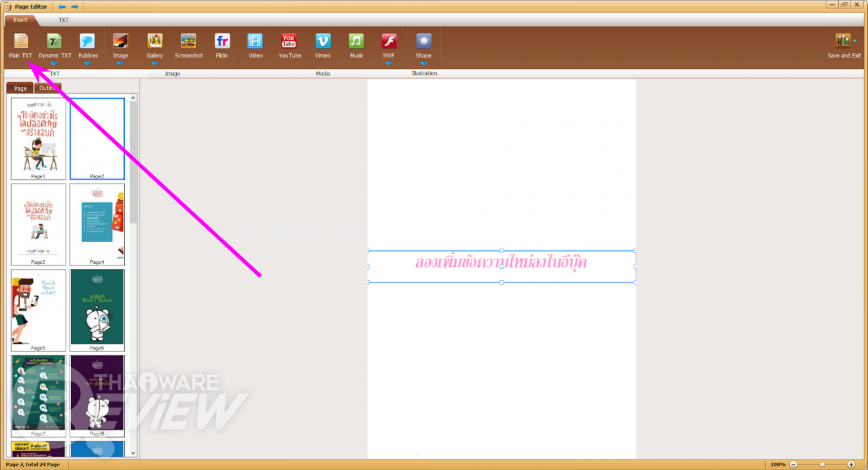
Task: Click the scroll-down arrow of page list
Action: click(x=133, y=453)
